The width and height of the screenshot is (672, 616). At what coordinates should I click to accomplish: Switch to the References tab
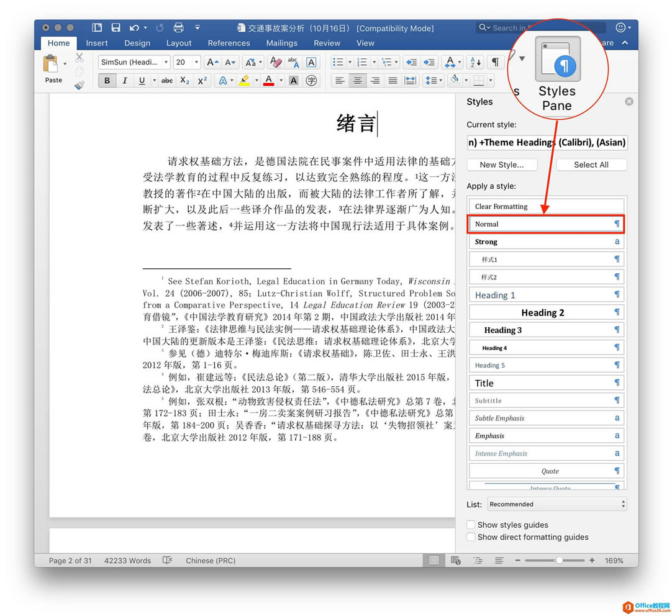click(x=229, y=43)
